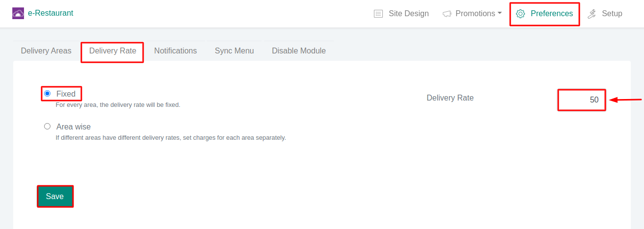This screenshot has height=229, width=644.
Task: Click the e-Restaurant brand name link
Action: 50,13
